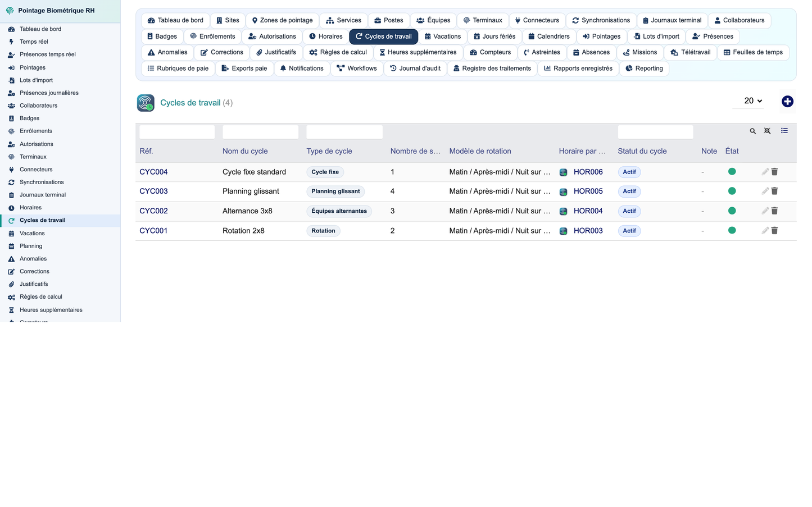Open the Astreintes tab
This screenshot has height=507, width=812.
click(542, 52)
